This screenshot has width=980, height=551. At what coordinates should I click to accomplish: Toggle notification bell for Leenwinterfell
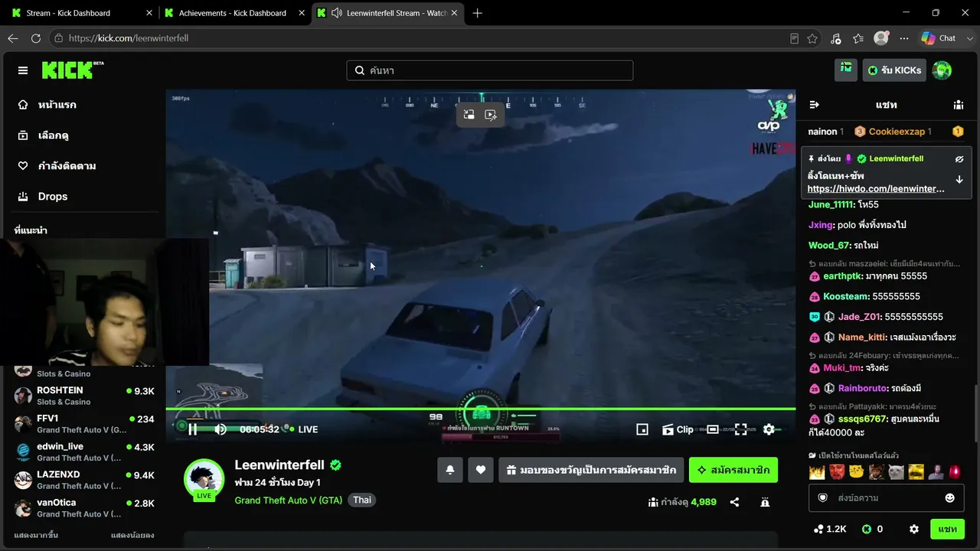coord(450,470)
